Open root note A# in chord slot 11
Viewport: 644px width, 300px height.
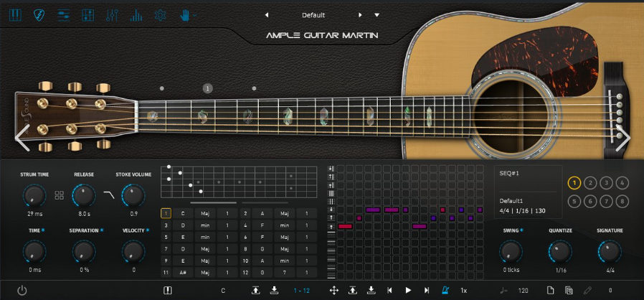(183, 273)
